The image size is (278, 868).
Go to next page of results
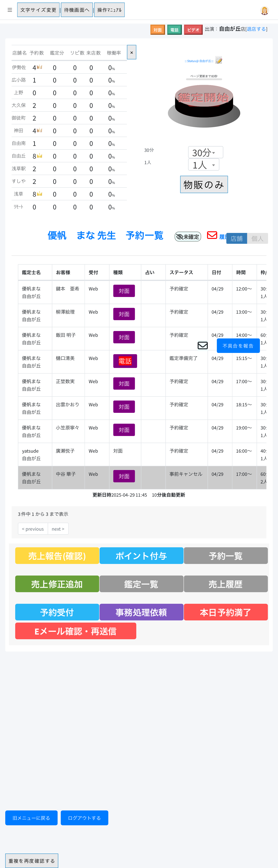pyautogui.click(x=58, y=529)
